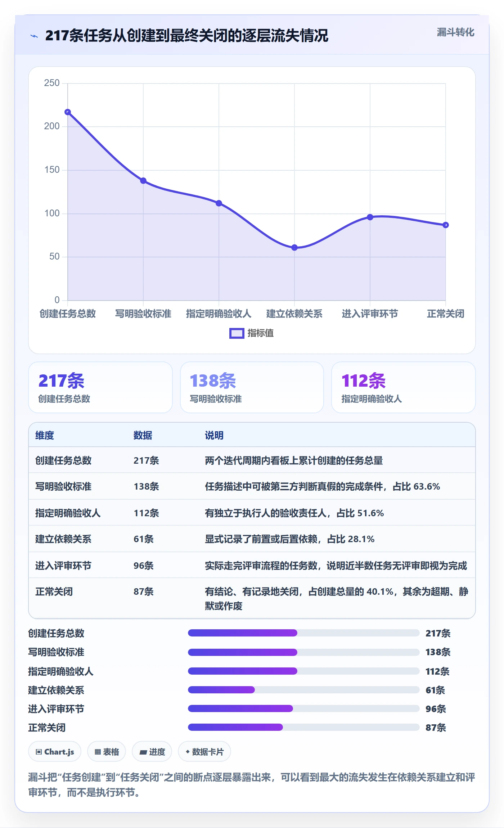Click the 正常关闭 progress bar
The width and height of the screenshot is (504, 828).
click(303, 727)
